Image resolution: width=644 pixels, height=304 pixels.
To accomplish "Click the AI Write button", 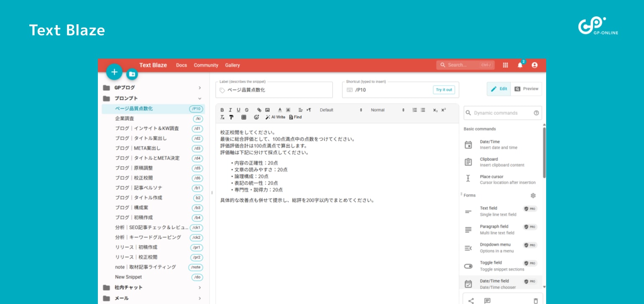I will click(275, 117).
